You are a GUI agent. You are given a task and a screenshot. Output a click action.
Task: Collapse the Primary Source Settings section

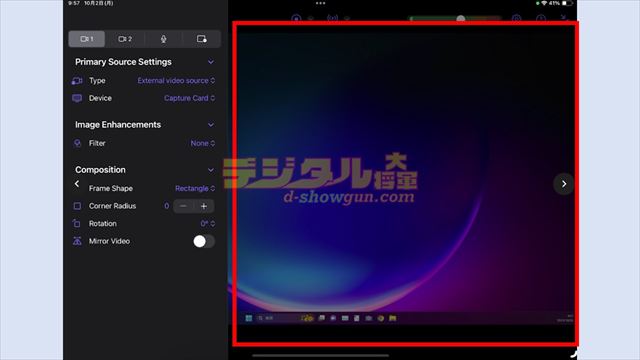[211, 62]
